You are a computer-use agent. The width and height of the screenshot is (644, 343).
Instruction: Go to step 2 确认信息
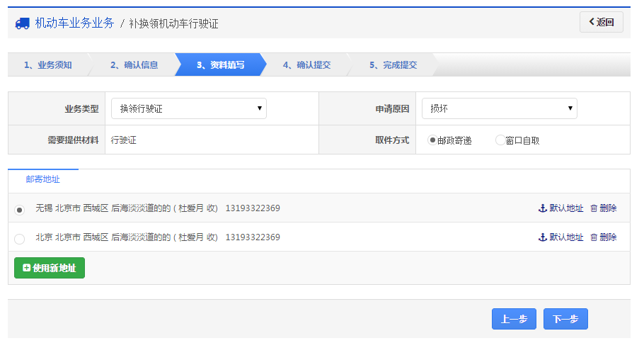(x=134, y=65)
